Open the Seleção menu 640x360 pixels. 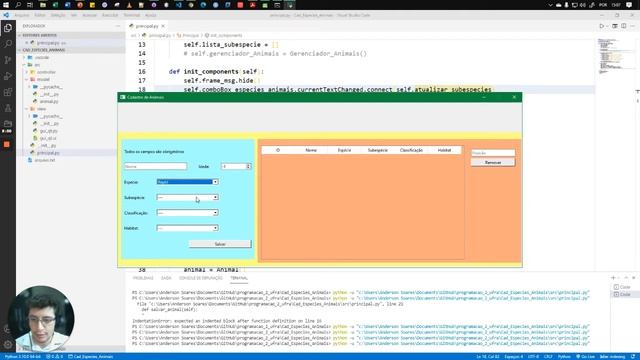coord(58,15)
